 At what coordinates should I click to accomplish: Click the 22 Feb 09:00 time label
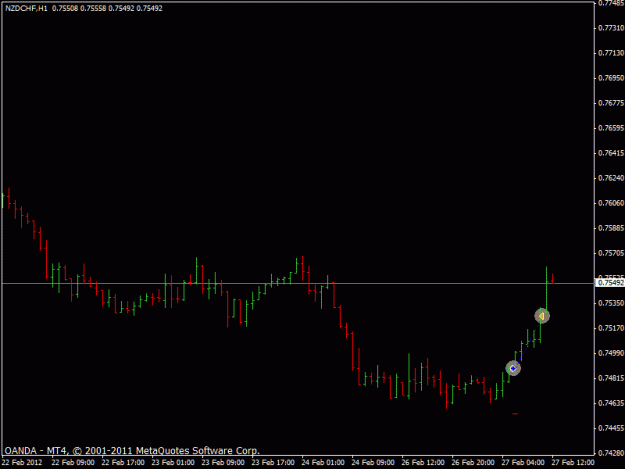click(x=73, y=463)
